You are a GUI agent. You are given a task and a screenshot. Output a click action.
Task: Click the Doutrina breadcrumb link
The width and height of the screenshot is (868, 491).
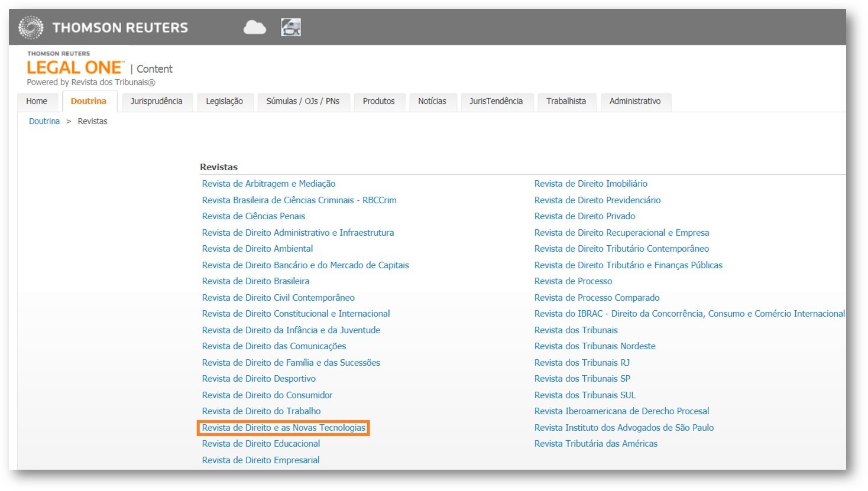[44, 121]
